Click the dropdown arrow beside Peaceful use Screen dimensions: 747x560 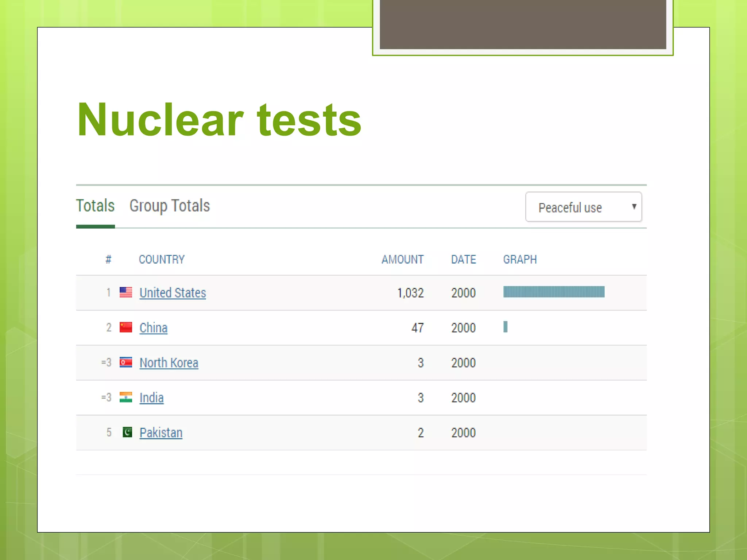coord(634,206)
